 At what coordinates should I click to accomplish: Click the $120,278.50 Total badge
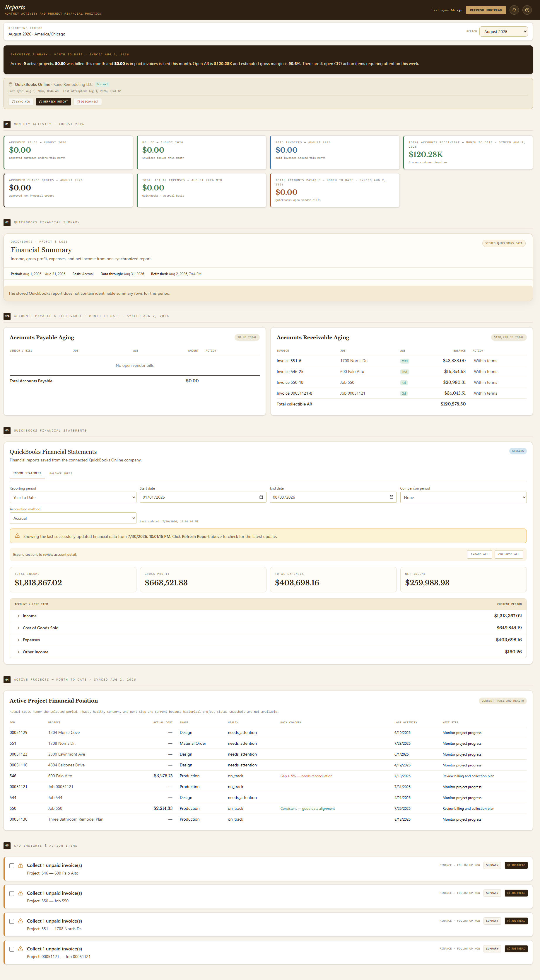tap(508, 337)
